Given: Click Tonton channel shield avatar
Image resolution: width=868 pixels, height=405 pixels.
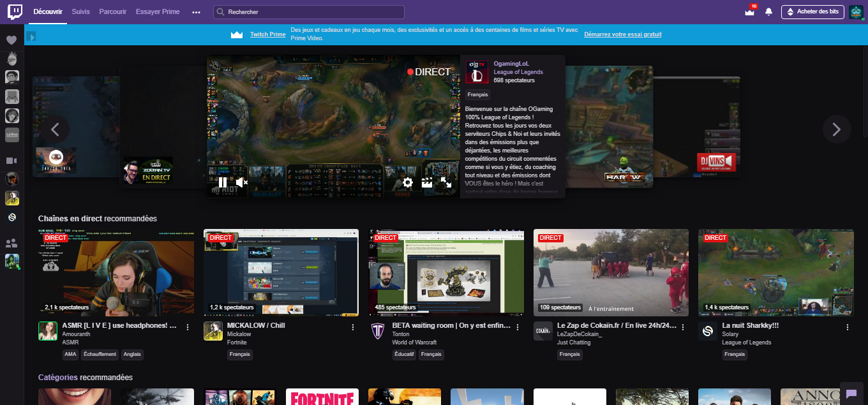Looking at the screenshot, I should [x=378, y=331].
